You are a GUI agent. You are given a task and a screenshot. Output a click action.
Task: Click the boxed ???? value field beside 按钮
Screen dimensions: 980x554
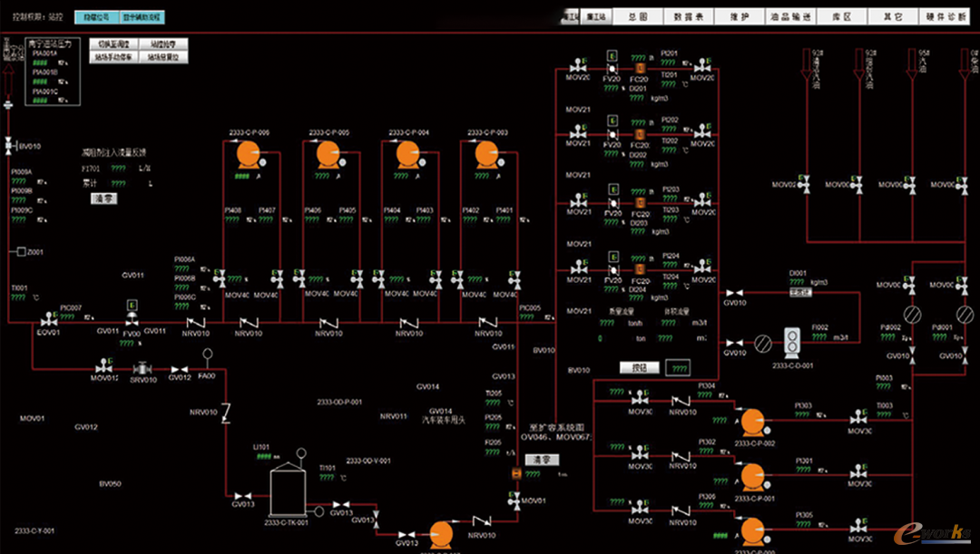679,368
